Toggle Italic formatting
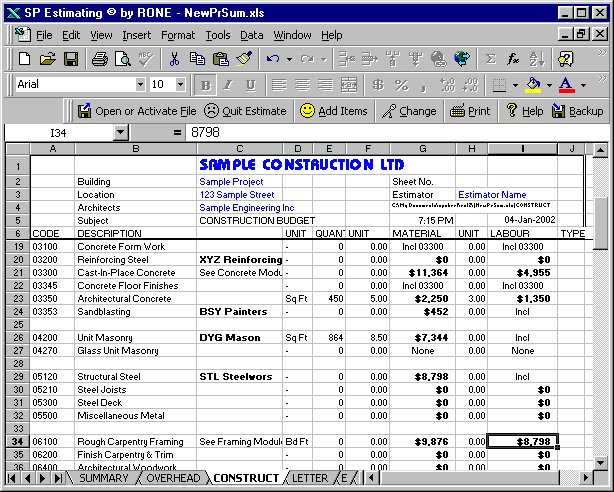 coord(228,85)
